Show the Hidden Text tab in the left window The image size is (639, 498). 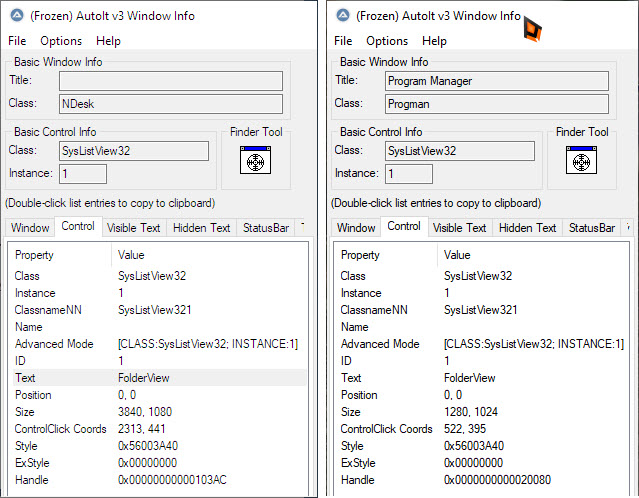201,228
